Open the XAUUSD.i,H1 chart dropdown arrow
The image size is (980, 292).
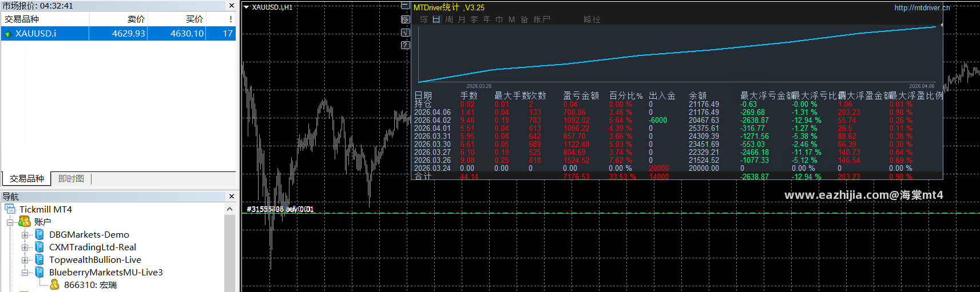(x=246, y=7)
